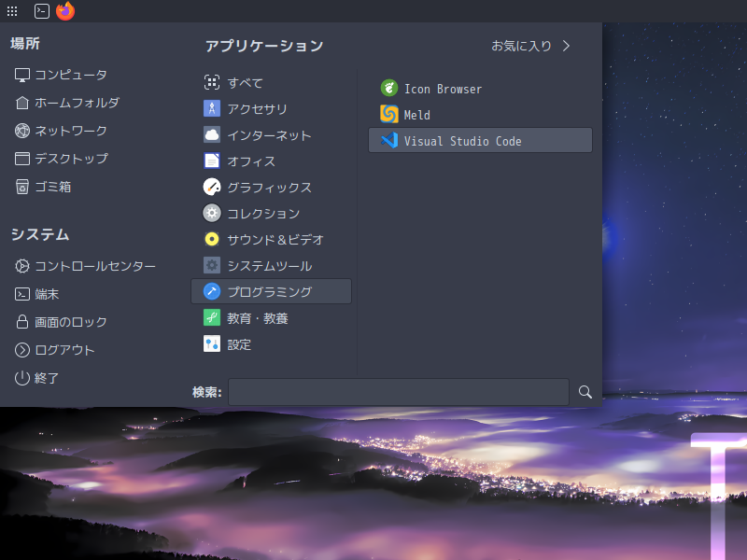Click inside the 検索 search field

[x=399, y=391]
